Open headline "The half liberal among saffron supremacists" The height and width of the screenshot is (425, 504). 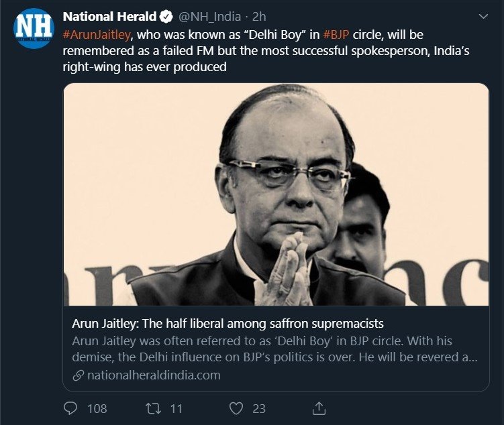[228, 323]
